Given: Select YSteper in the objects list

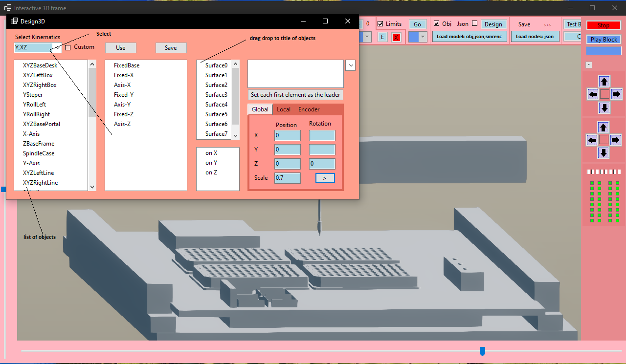Looking at the screenshot, I should pyautogui.click(x=33, y=95).
